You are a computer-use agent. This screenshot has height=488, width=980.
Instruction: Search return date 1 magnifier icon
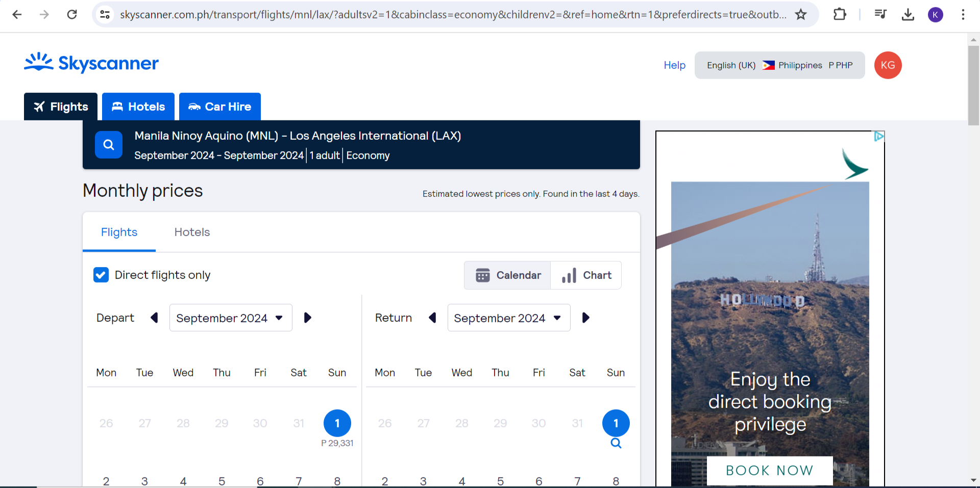(x=616, y=443)
